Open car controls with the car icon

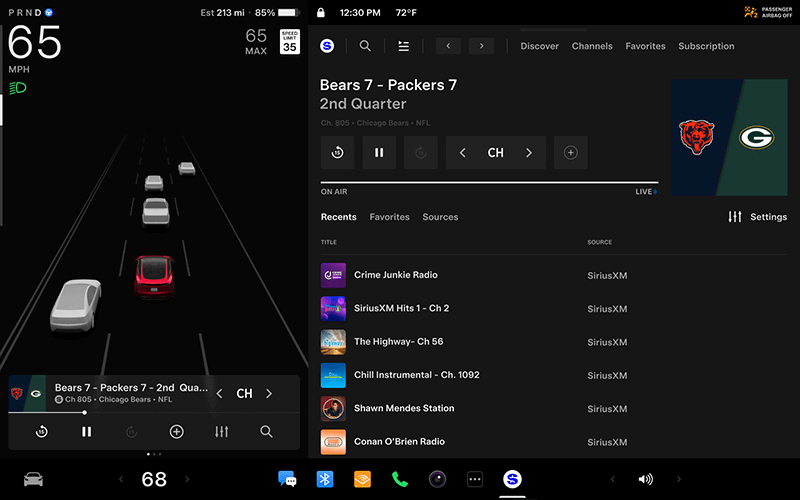tap(33, 479)
